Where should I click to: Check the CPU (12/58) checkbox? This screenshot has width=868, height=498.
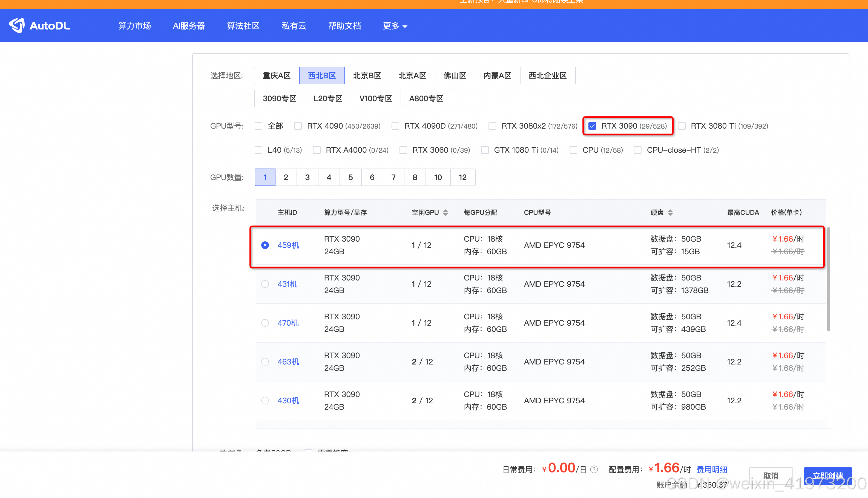(x=573, y=150)
